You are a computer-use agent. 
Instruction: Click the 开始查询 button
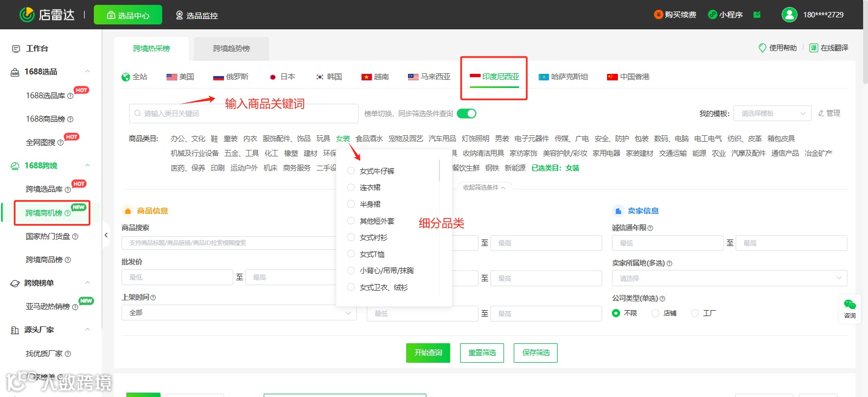click(429, 353)
